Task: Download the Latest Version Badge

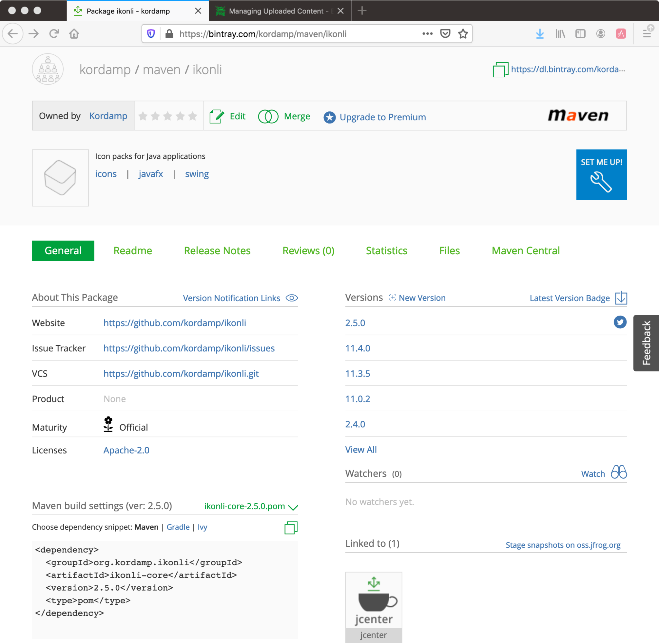Action: [620, 298]
